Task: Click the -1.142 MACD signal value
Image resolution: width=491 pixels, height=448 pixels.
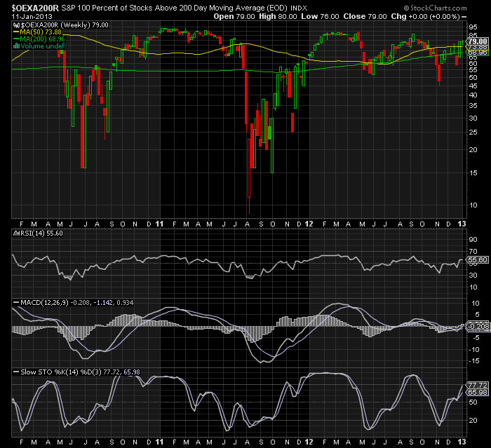Action: coord(103,303)
